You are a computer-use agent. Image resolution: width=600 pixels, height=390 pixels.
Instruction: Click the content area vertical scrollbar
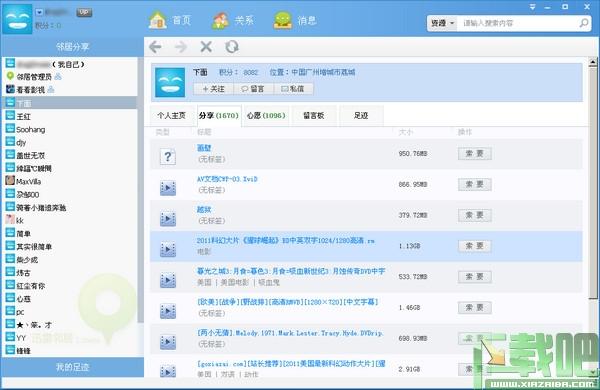click(593, 184)
